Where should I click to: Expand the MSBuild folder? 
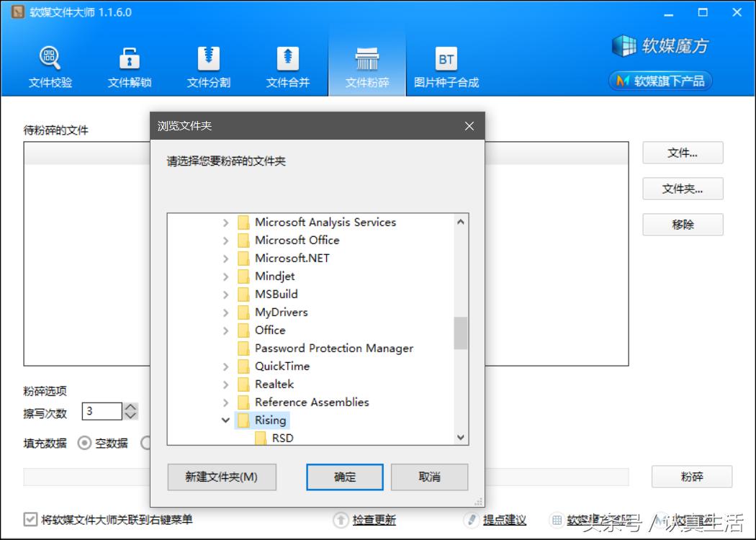pos(225,294)
